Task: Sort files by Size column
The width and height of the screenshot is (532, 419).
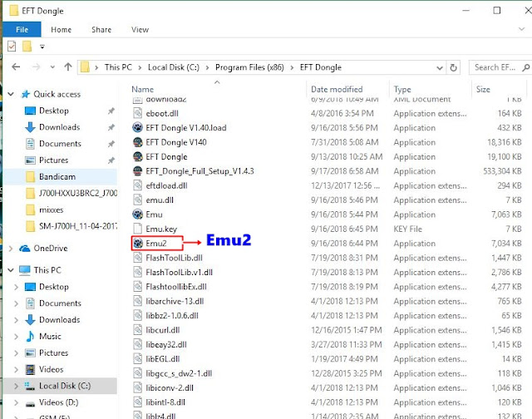Action: coord(483,89)
